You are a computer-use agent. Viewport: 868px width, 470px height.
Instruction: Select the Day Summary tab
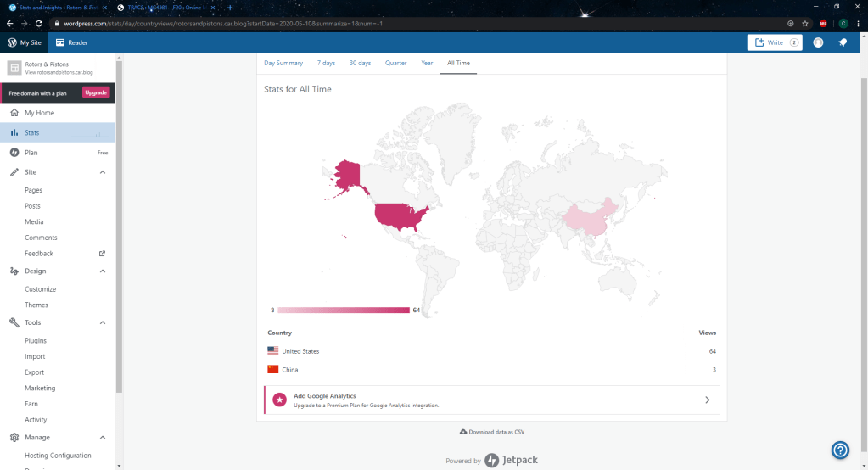[283, 63]
